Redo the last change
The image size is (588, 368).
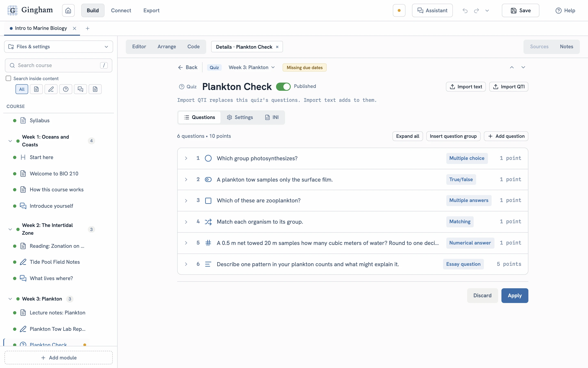tap(477, 10)
